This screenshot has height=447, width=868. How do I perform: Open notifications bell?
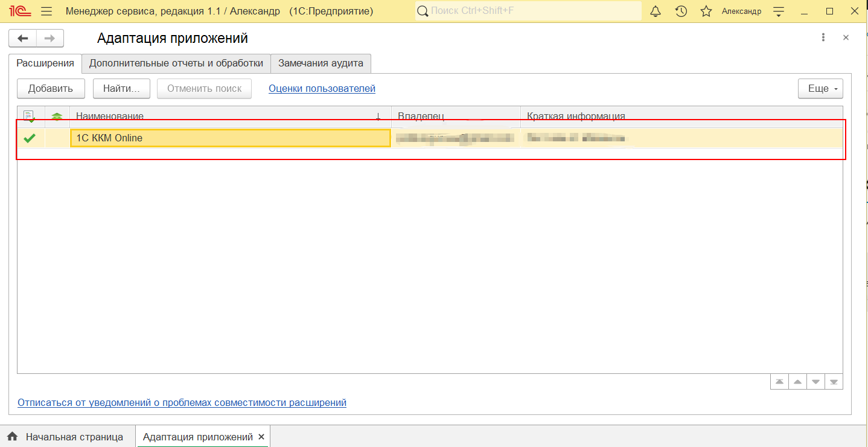coord(656,11)
